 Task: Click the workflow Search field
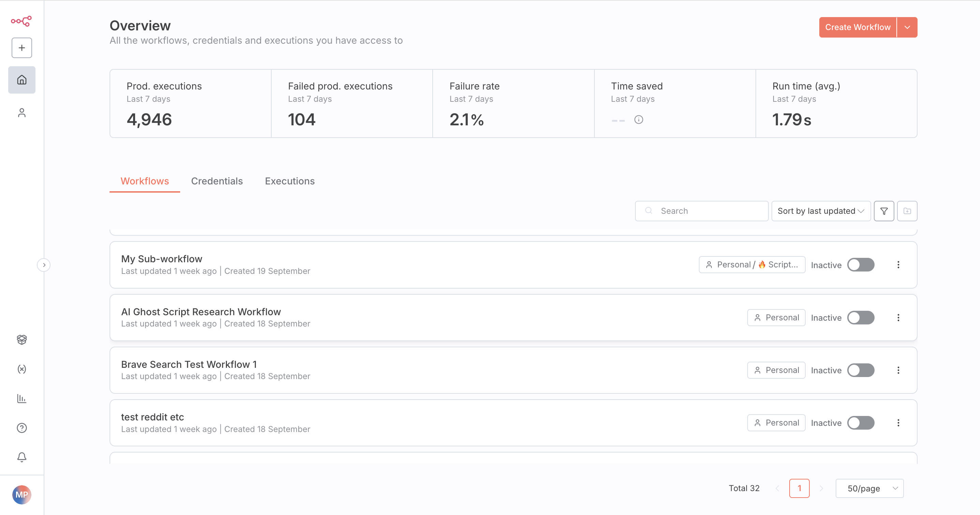coord(708,211)
